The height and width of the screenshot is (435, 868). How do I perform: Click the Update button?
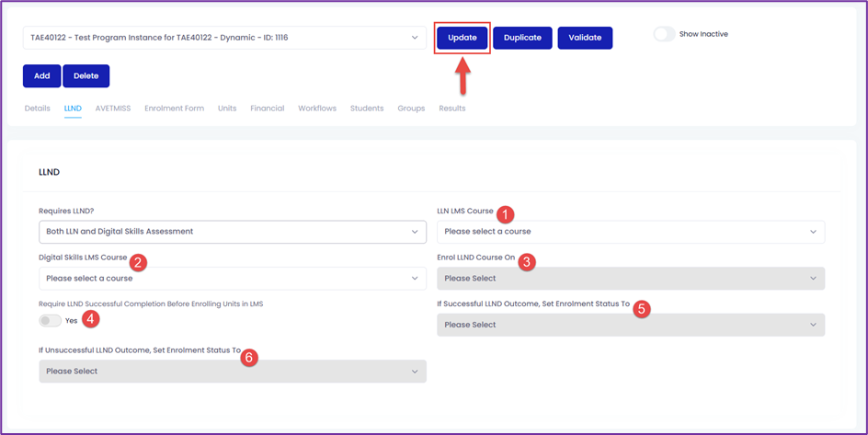pyautogui.click(x=463, y=38)
